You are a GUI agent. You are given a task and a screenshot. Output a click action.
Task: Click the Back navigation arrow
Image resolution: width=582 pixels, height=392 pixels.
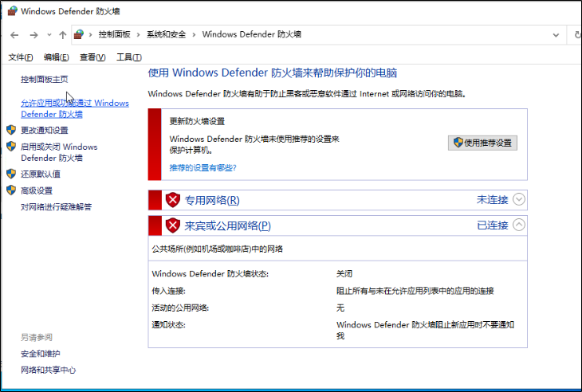tap(14, 35)
